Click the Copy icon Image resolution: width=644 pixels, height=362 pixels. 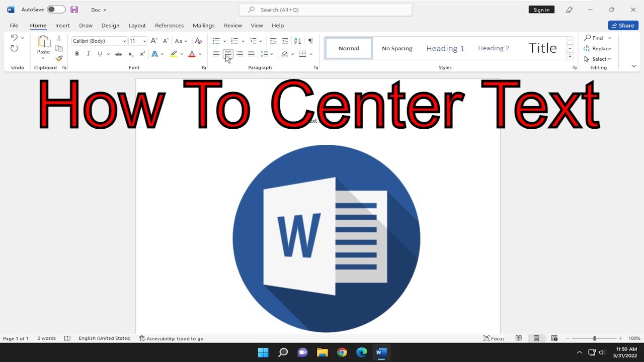[x=59, y=49]
